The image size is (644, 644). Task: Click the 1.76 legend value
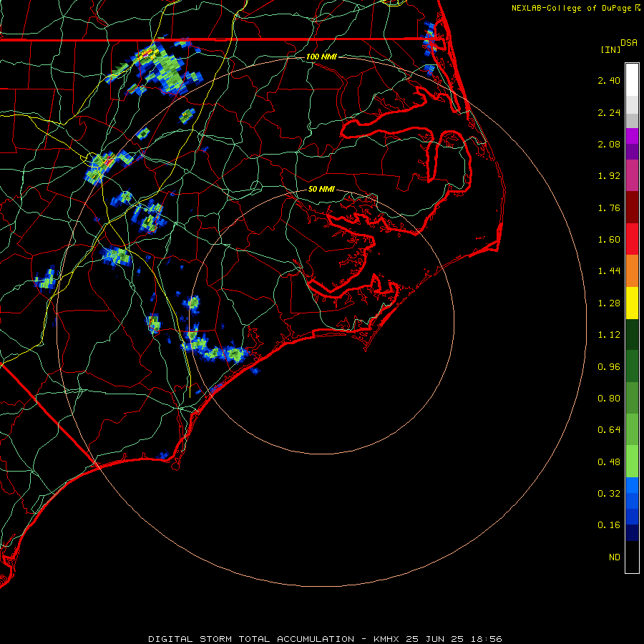pos(609,208)
